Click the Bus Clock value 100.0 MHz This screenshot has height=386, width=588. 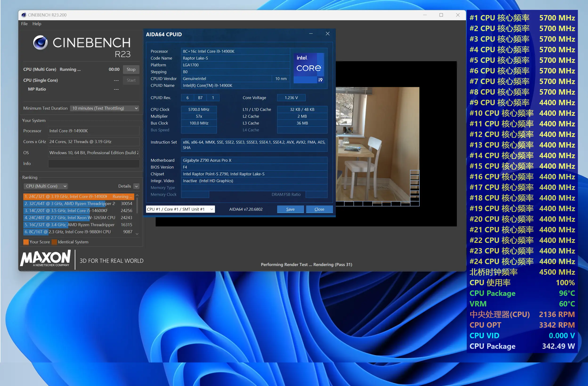click(199, 123)
